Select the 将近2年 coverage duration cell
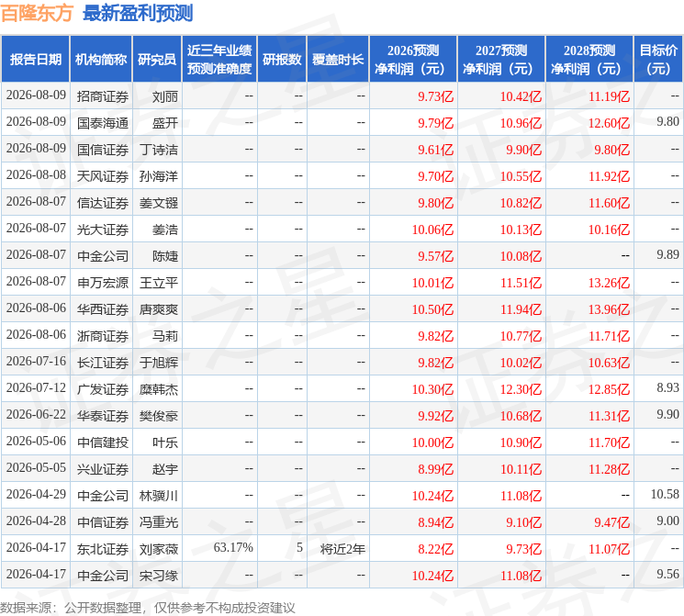The width and height of the screenshot is (684, 616). (x=342, y=549)
